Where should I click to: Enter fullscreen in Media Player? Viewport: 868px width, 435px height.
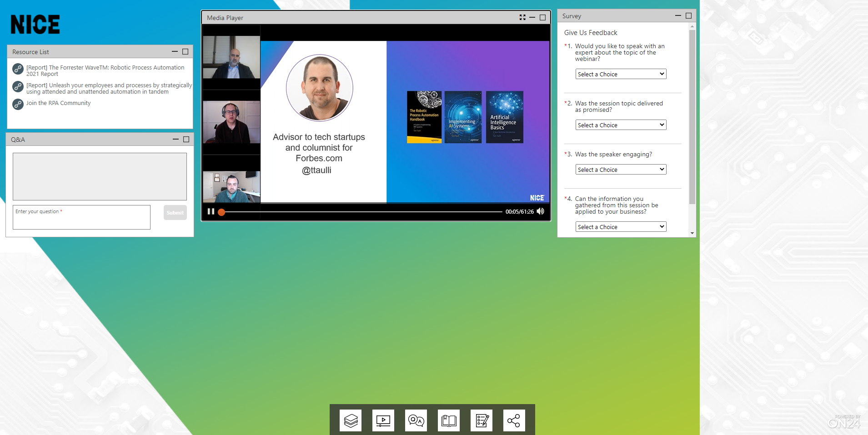pos(522,17)
